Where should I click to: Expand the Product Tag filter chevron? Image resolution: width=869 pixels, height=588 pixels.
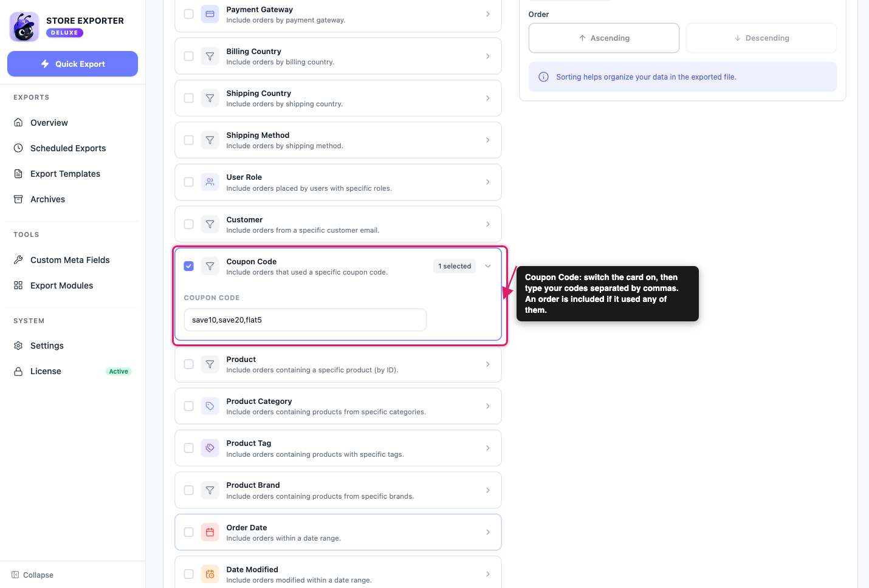tap(488, 448)
